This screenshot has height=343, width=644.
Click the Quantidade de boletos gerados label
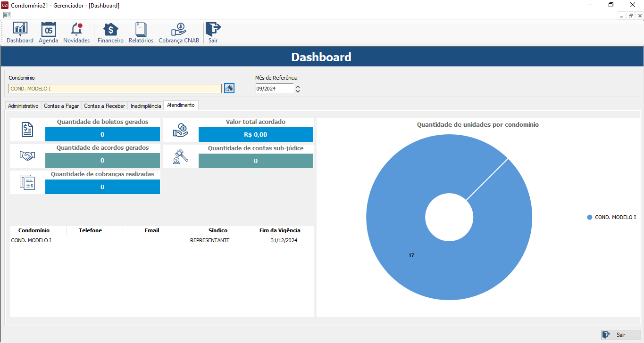(x=102, y=122)
